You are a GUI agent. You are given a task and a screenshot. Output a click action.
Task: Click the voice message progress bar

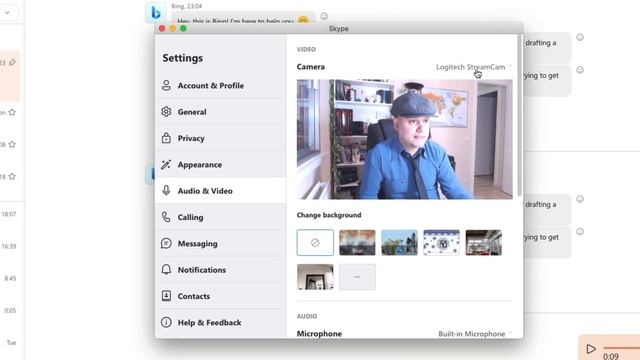pyautogui.click(x=621, y=348)
